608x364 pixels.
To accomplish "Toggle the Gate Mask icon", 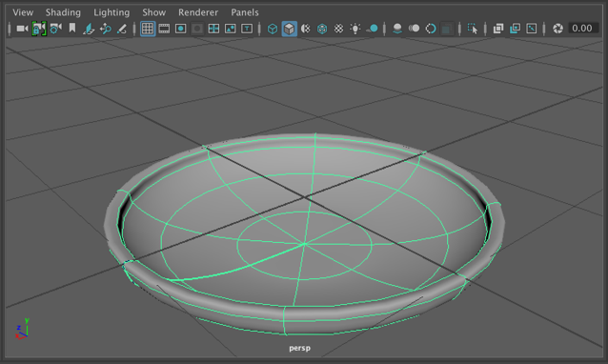I will click(197, 29).
